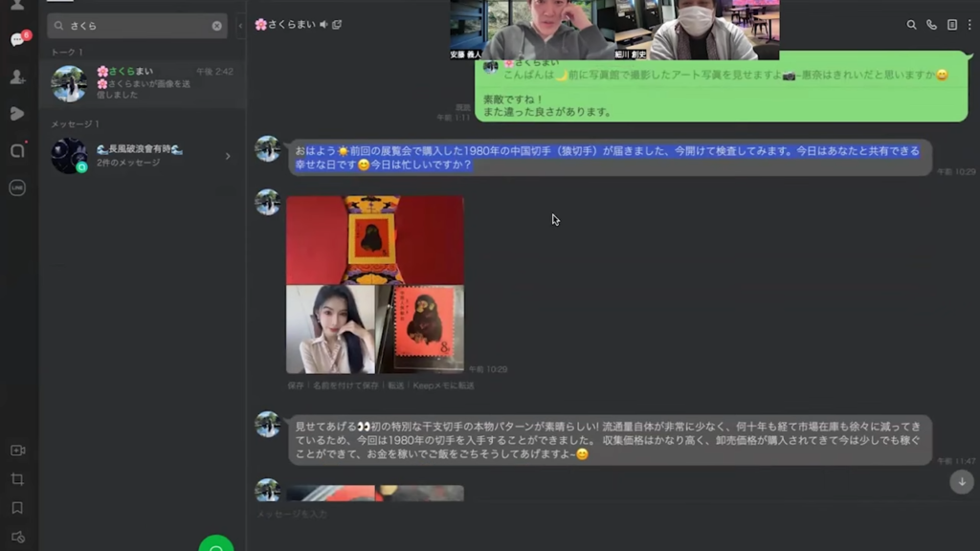
Task: Jump to latest with the down-arrow button
Action: tap(962, 482)
